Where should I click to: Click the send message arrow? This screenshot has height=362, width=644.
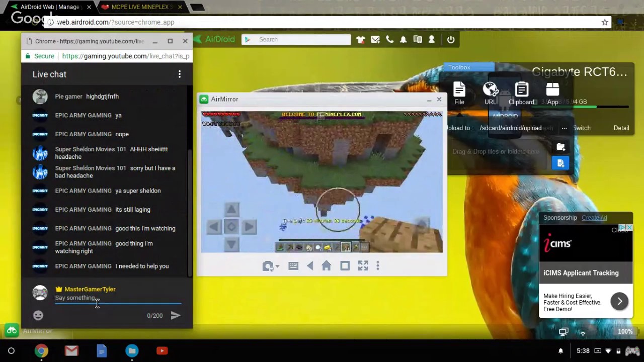pos(176,315)
